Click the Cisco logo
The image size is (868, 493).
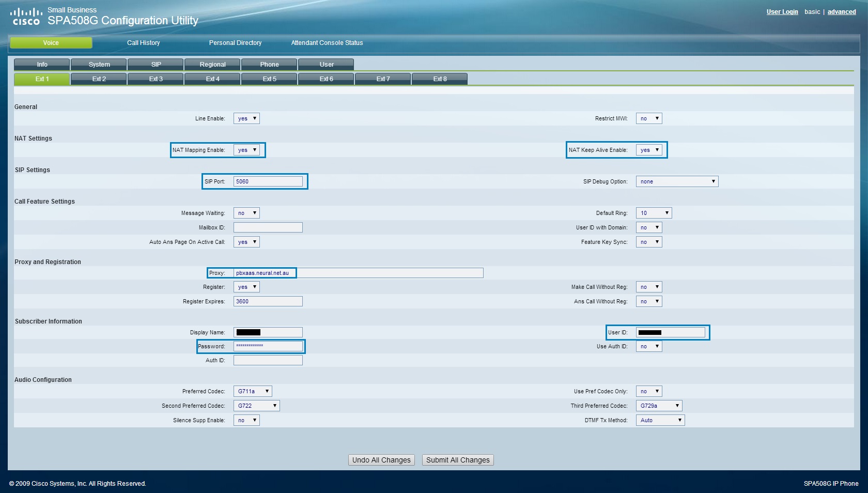pos(26,16)
